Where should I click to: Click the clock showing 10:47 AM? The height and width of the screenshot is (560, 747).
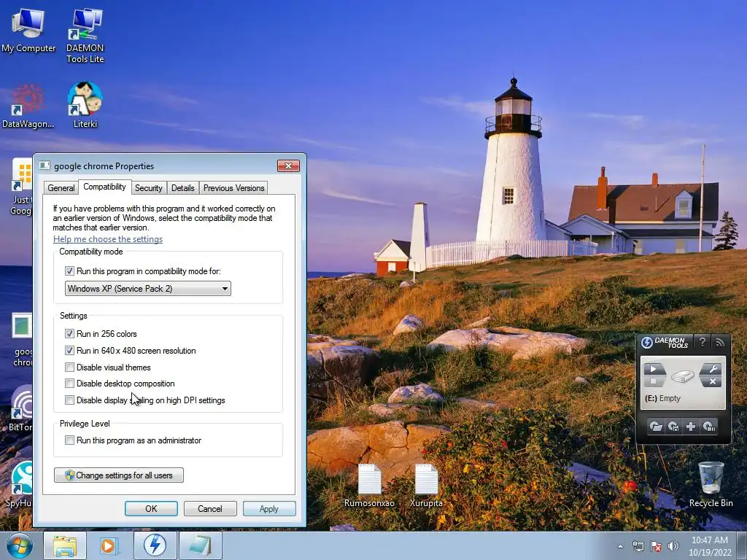point(709,540)
